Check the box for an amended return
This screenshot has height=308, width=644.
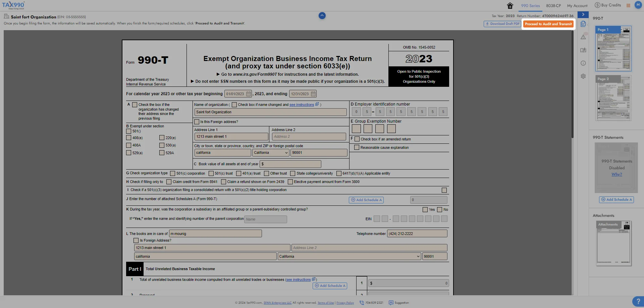[x=357, y=139]
